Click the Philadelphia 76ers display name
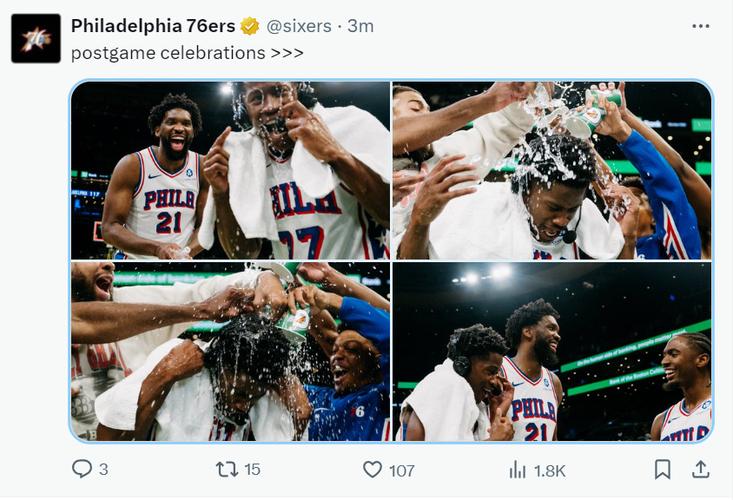 click(x=154, y=26)
